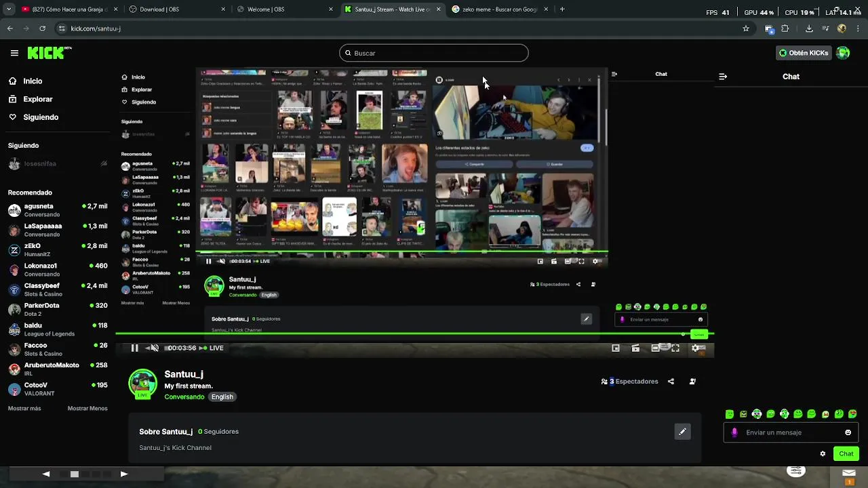Open the AruberutoMakoto recommended channel
Image resolution: width=868 pixels, height=488 pixels.
coord(58,369)
